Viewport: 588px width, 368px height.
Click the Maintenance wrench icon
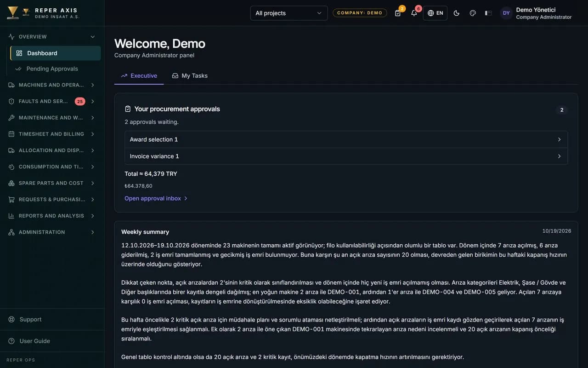[x=11, y=118]
